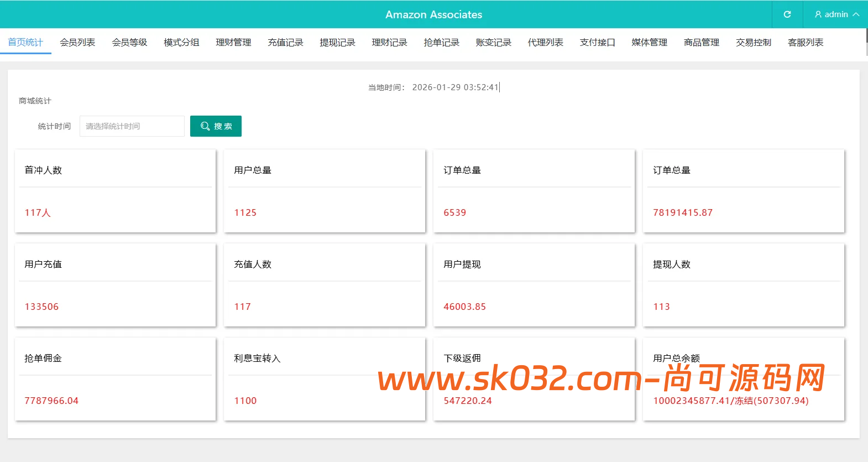The height and width of the screenshot is (462, 868).
Task: Click the value 6539
Action: pyautogui.click(x=454, y=212)
